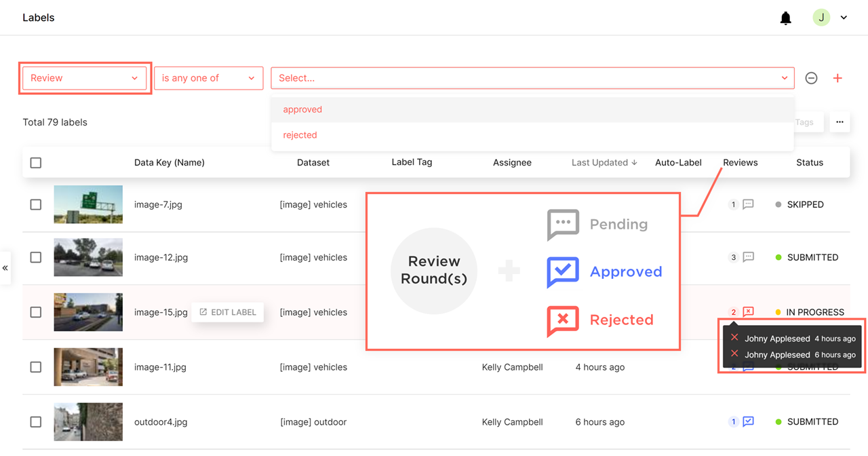Click the rejected review icon for image-15.jpg
Image resolution: width=868 pixels, height=456 pixels.
tap(748, 312)
